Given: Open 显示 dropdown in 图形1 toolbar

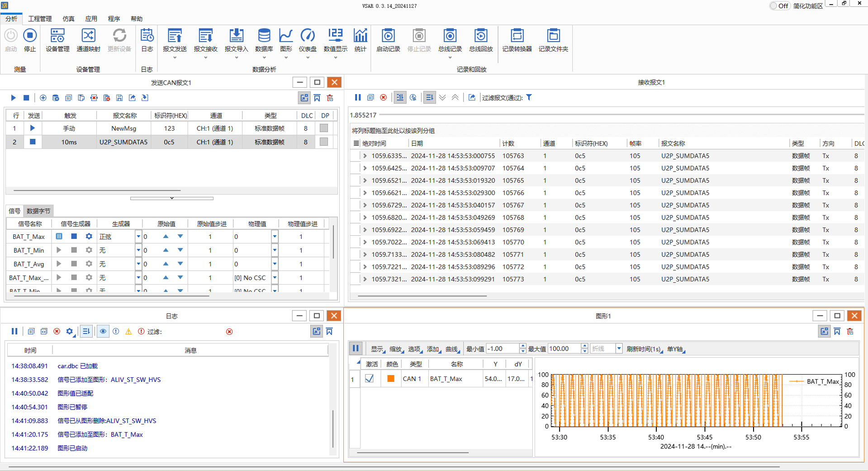Looking at the screenshot, I should 377,349.
